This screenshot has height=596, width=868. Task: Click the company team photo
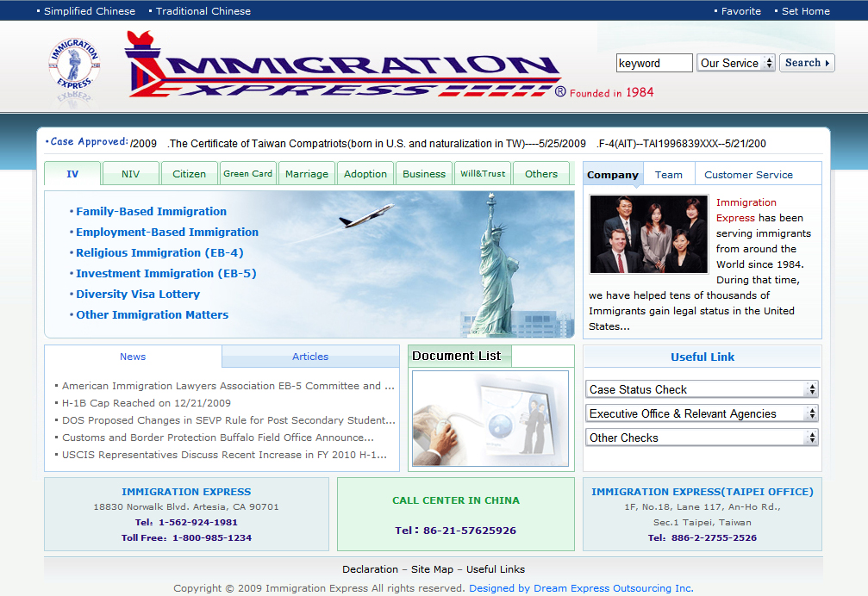(x=649, y=234)
